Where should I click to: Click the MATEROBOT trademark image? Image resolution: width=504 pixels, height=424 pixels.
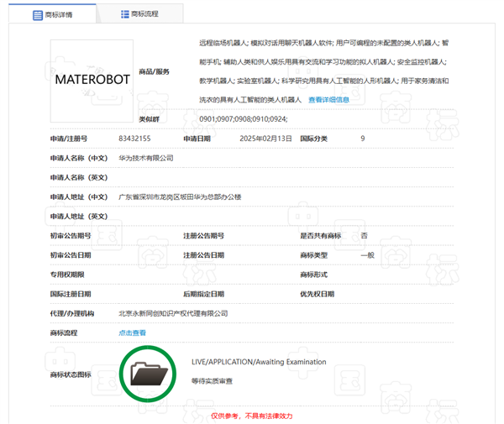pyautogui.click(x=91, y=81)
